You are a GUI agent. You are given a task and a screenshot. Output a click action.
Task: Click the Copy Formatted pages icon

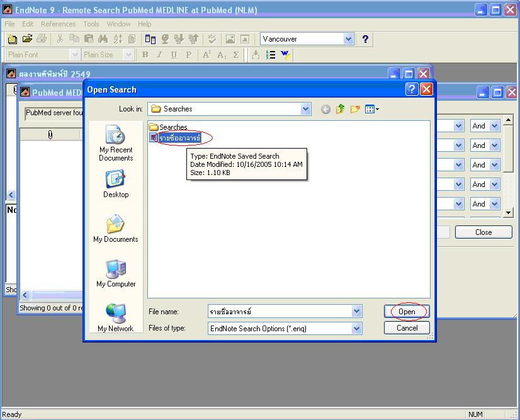pyautogui.click(x=132, y=39)
